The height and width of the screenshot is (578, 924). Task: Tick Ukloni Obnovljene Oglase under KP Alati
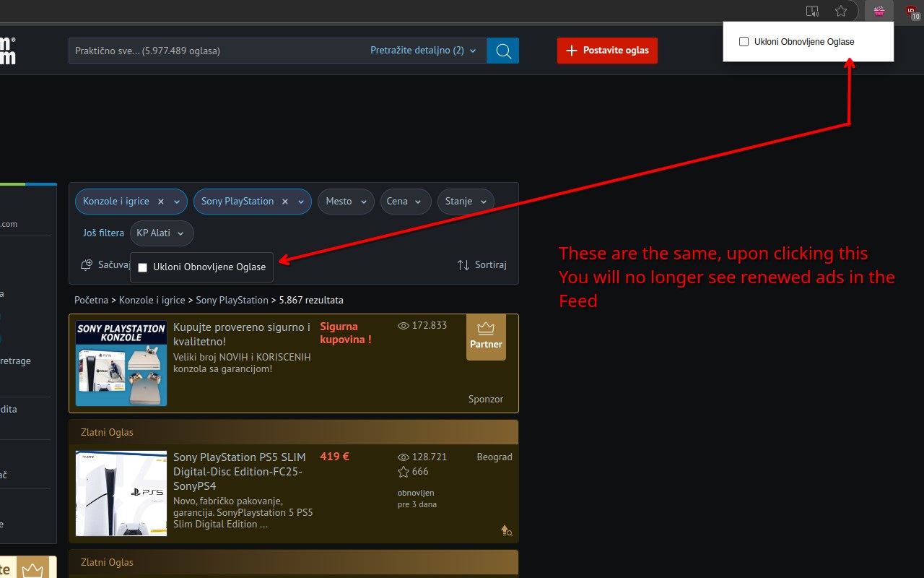[143, 267]
